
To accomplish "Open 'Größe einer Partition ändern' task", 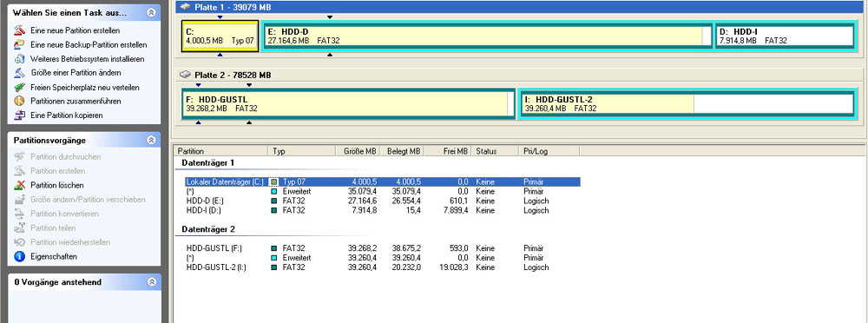I will click(x=76, y=73).
